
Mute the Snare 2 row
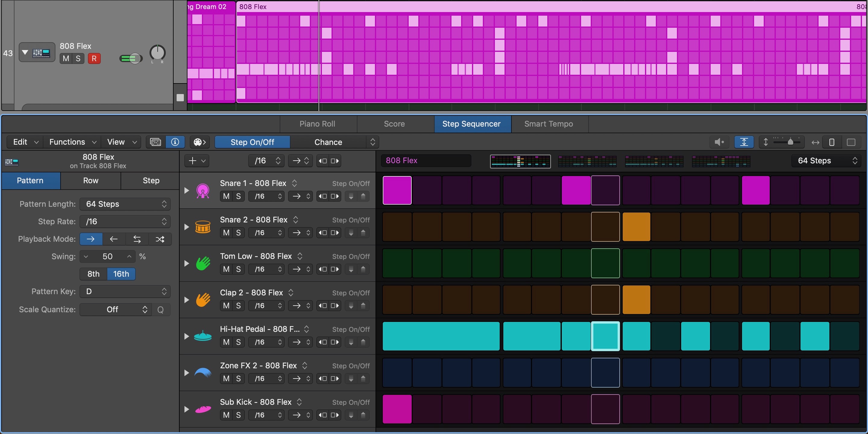coord(226,232)
